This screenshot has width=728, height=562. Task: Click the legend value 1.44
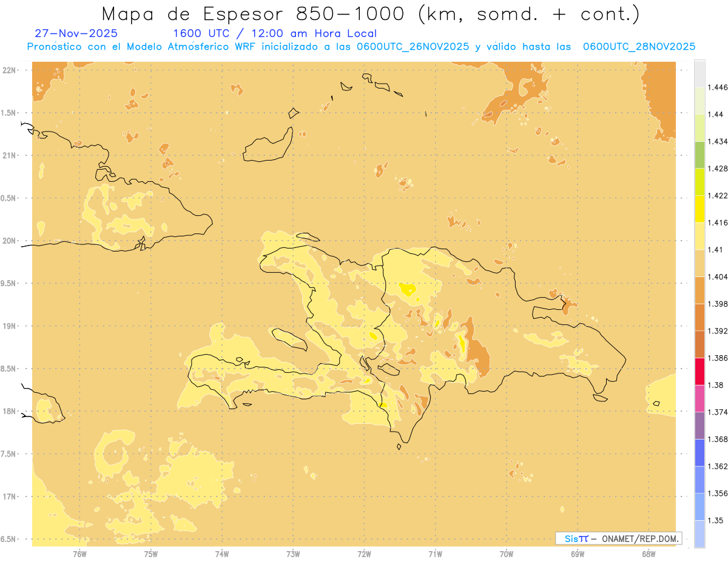(x=716, y=115)
